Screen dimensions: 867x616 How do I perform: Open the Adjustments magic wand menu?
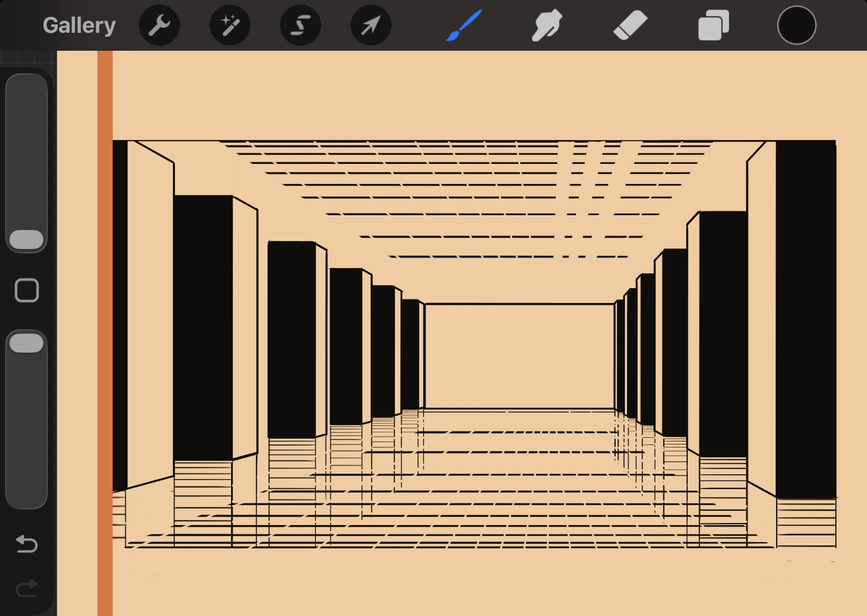click(230, 25)
